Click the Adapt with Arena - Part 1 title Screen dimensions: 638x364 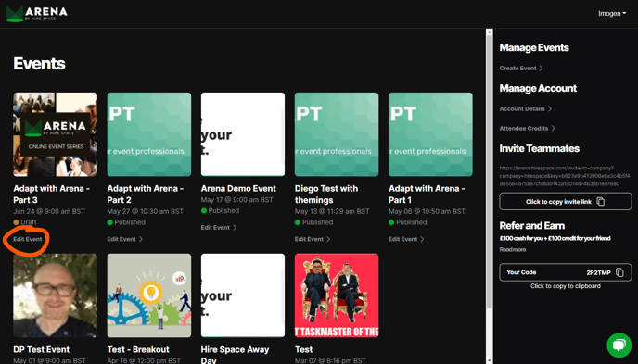(427, 195)
